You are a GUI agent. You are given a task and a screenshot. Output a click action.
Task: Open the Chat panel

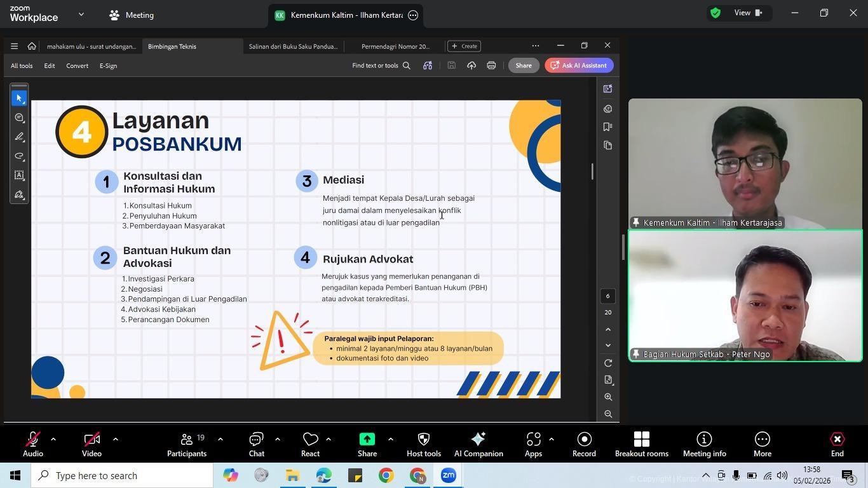coord(256,444)
